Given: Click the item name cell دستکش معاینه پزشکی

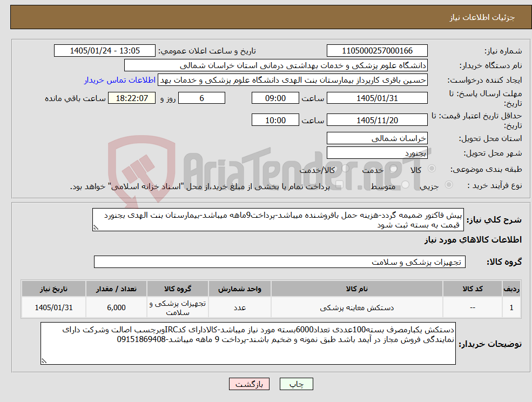Looking at the screenshot, I should 357,307.
